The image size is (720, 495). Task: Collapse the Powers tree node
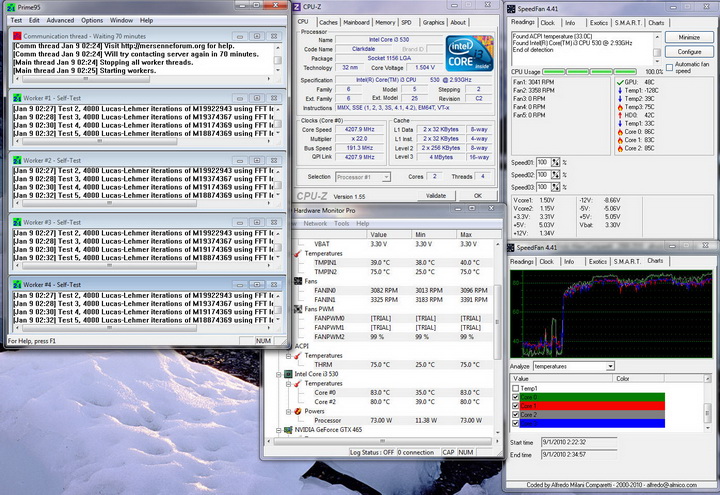tap(288, 411)
